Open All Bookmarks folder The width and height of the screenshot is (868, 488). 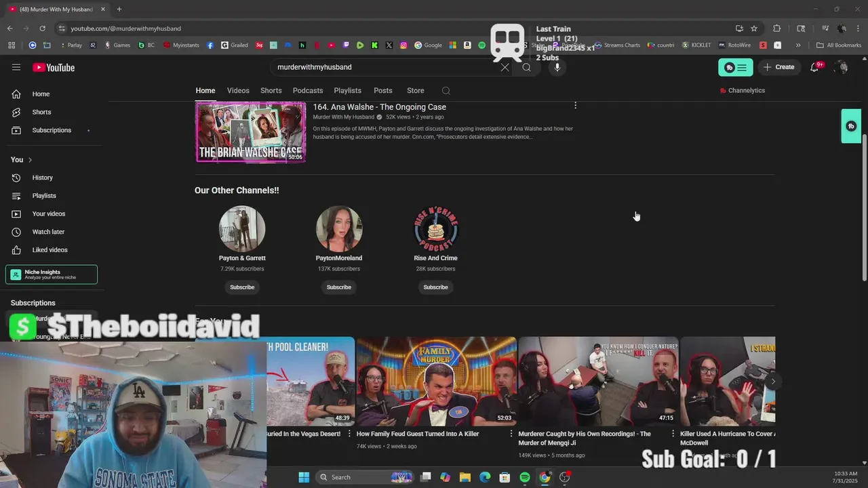(x=838, y=45)
